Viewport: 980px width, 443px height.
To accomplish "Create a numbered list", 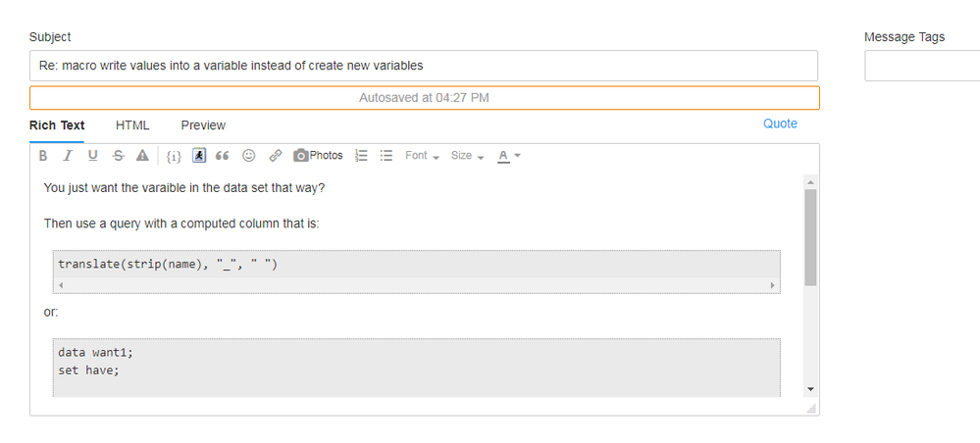I will pos(361,156).
